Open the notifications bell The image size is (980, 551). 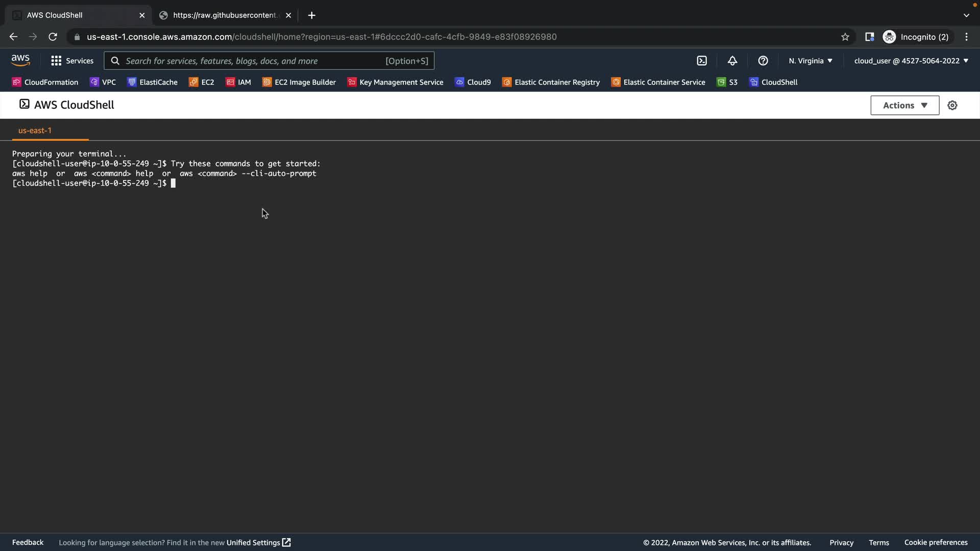(x=732, y=61)
